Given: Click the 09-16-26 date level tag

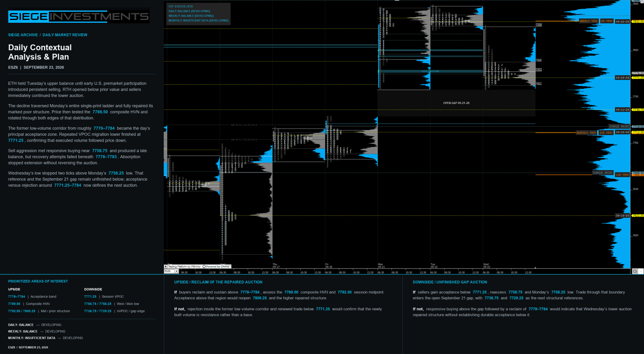Looking at the screenshot, I should pos(622,216).
